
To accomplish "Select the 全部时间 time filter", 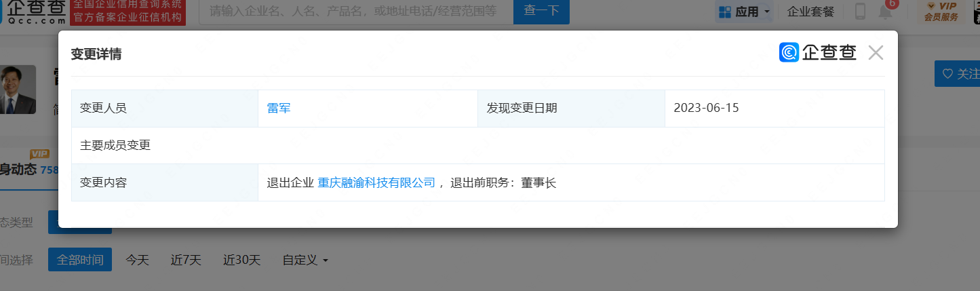I will pyautogui.click(x=80, y=260).
